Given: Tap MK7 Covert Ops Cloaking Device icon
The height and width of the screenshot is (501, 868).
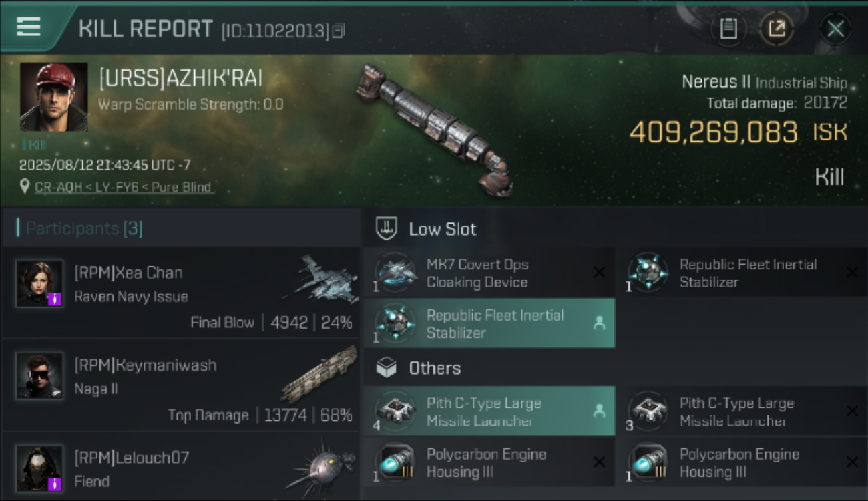Looking at the screenshot, I should click(x=396, y=273).
